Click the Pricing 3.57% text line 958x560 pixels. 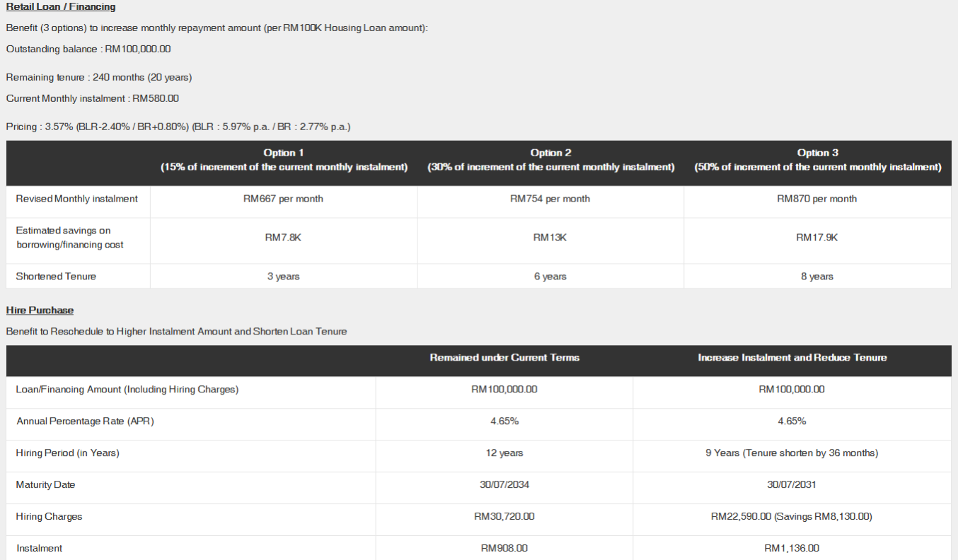pyautogui.click(x=178, y=127)
